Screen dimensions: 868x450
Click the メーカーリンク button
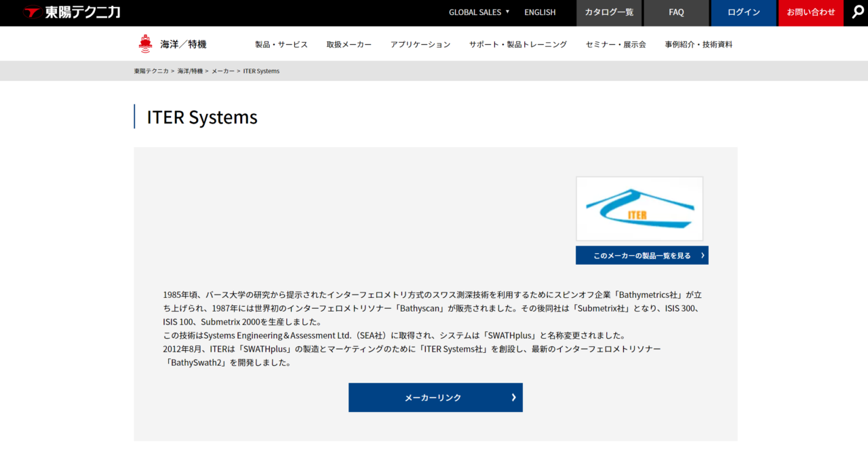click(435, 398)
